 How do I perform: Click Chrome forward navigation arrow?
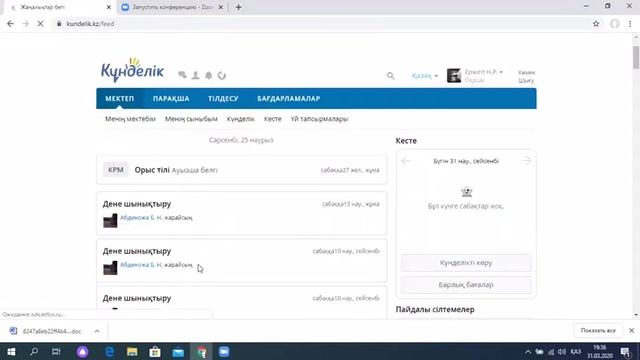(25, 24)
